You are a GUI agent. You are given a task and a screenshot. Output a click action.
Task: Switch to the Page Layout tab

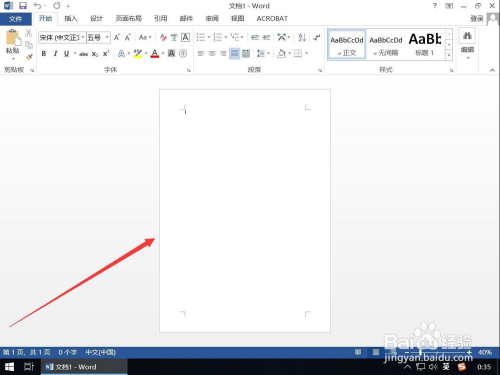tap(128, 19)
